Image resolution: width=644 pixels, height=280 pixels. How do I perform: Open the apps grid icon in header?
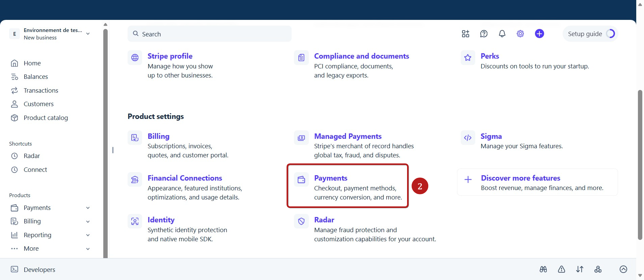click(465, 34)
